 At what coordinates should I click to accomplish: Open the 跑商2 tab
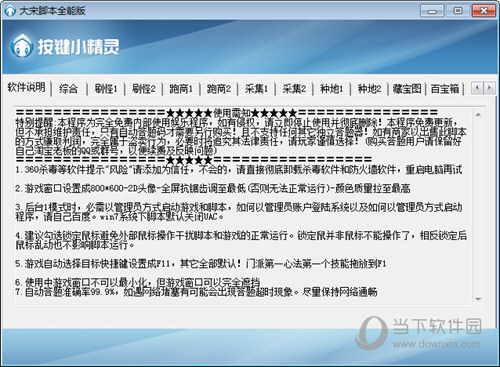pyautogui.click(x=219, y=89)
